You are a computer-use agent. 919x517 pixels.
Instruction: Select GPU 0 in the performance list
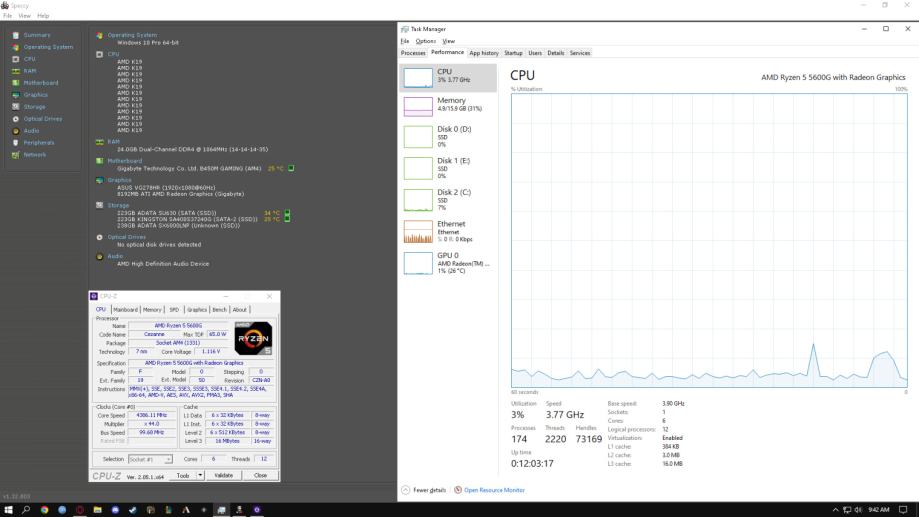coord(448,263)
